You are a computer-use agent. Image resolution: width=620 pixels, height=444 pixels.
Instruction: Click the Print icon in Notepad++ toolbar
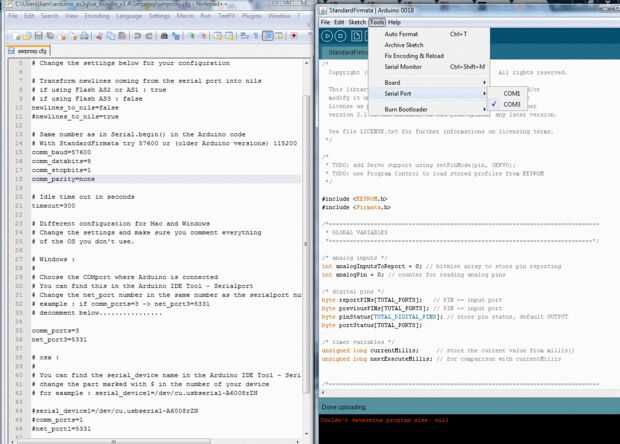point(84,36)
